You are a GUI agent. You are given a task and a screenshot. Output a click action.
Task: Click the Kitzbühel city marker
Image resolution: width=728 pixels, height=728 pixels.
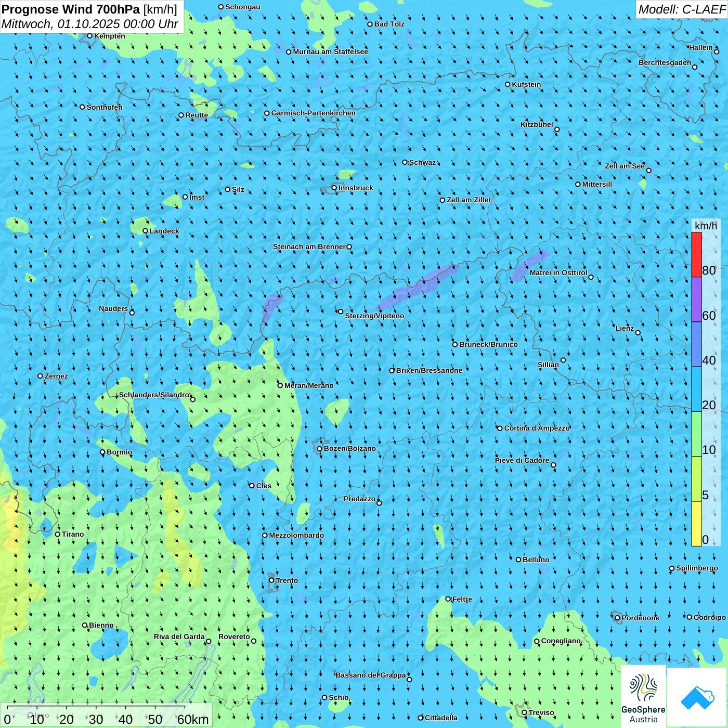pyautogui.click(x=557, y=129)
